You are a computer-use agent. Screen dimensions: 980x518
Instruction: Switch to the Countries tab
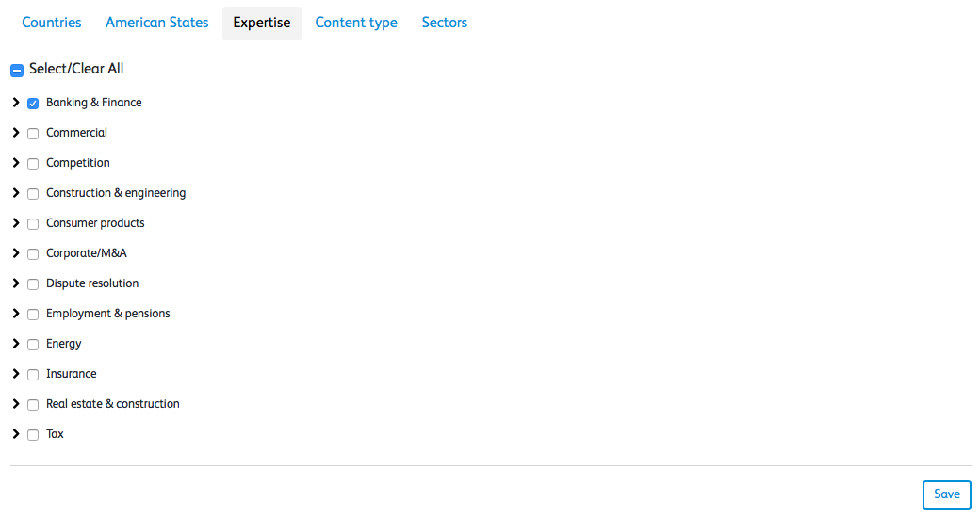coord(52,23)
